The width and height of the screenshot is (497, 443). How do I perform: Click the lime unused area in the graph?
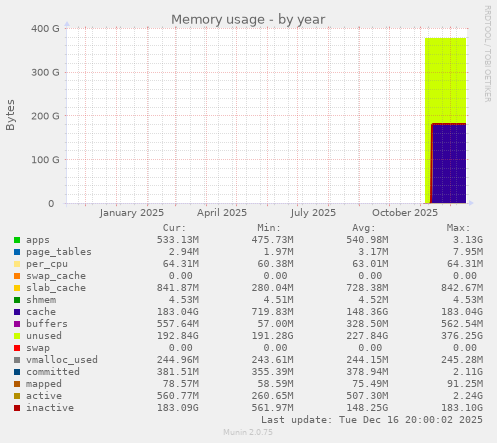[x=445, y=80]
